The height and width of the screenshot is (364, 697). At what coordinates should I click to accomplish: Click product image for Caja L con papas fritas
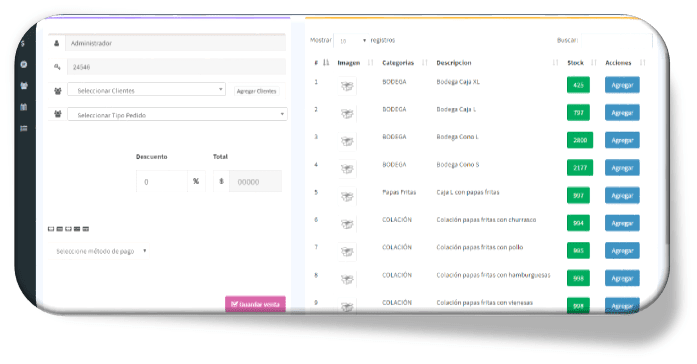coord(347,196)
